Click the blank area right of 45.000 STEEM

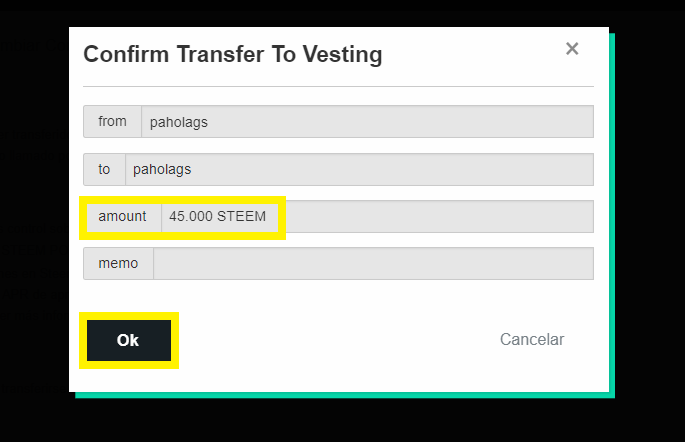coord(440,217)
